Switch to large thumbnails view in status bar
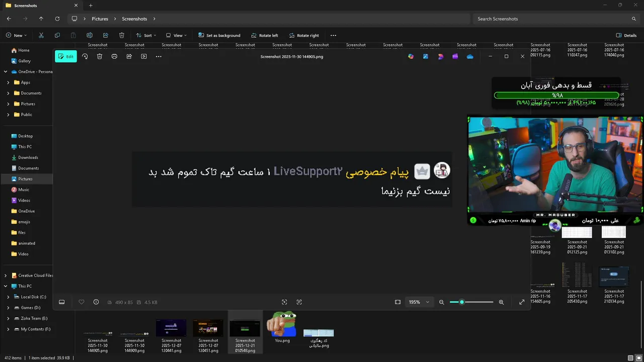Viewport: 644px width, 362px height. pyautogui.click(x=639, y=357)
